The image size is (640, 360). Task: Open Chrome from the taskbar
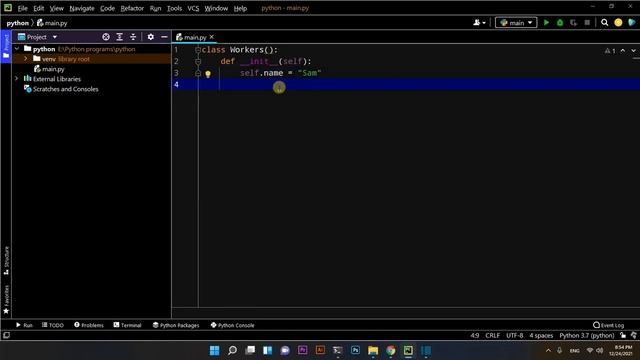391,350
